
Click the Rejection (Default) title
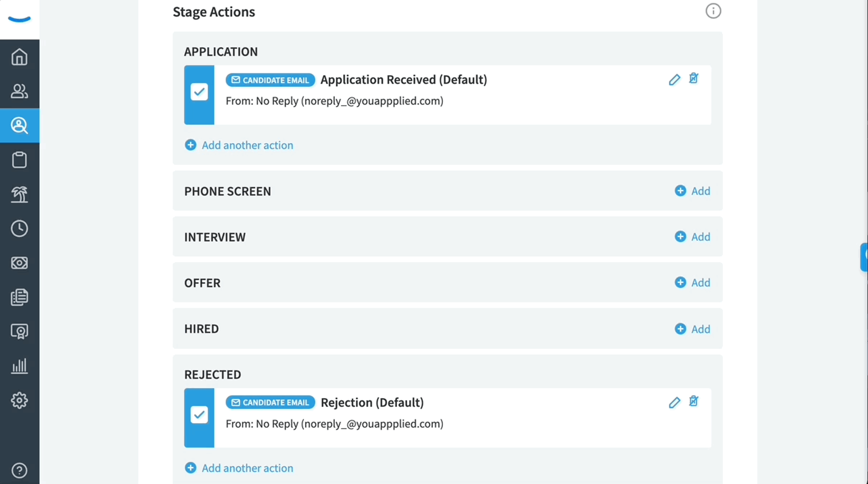coord(372,402)
